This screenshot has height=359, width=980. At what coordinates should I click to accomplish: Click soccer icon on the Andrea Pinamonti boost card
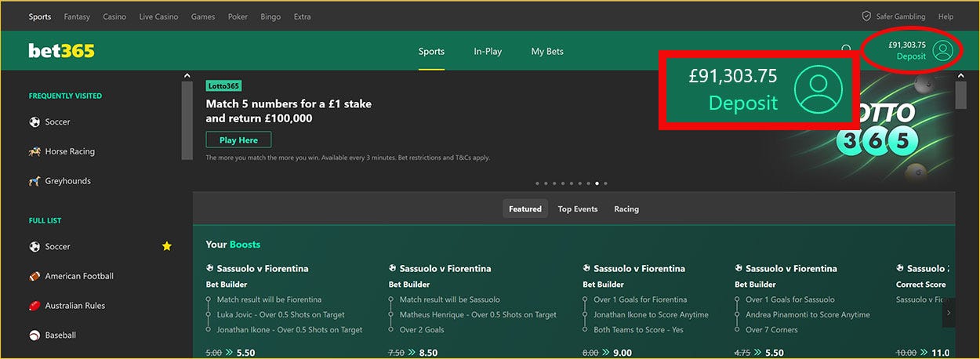coord(739,269)
